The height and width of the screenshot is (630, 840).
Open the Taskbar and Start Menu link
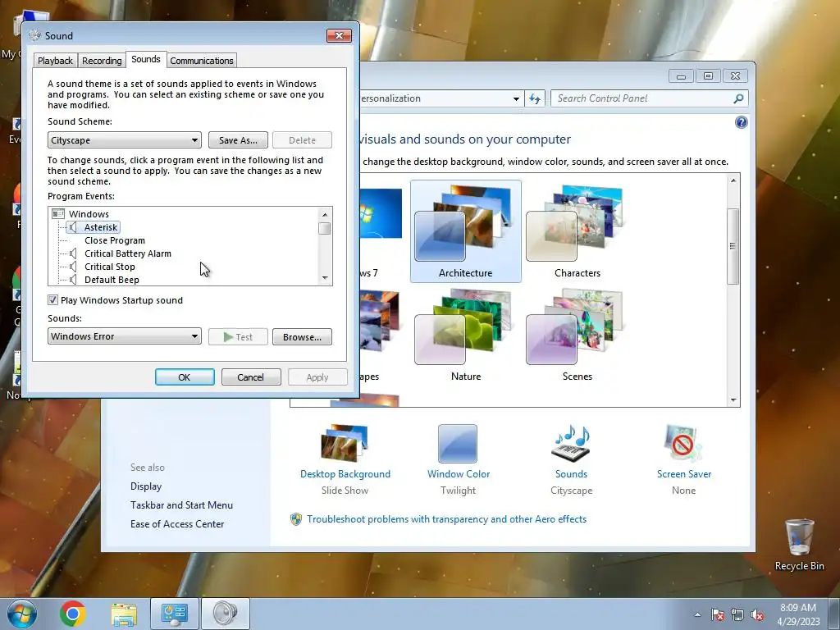(x=181, y=505)
